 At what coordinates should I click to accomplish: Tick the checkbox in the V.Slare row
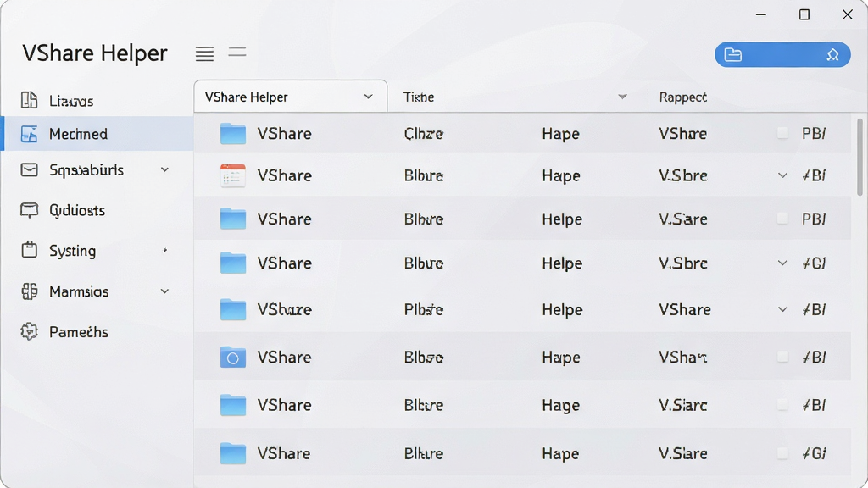[x=782, y=453]
